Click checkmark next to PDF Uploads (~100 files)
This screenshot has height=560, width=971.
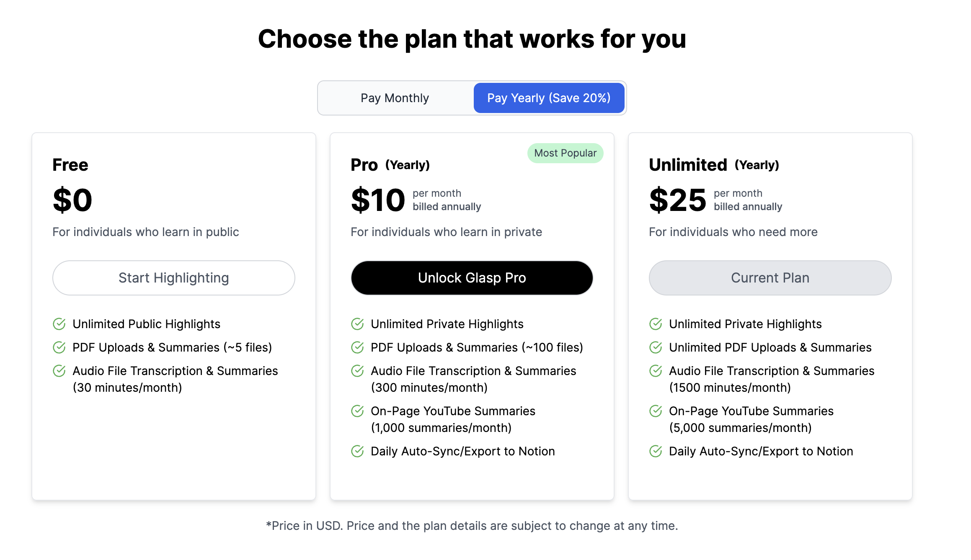point(357,347)
